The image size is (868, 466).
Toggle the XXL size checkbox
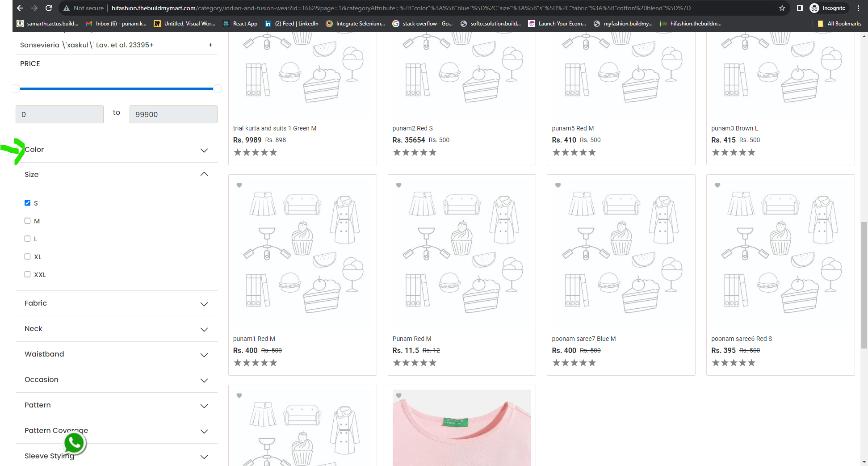(x=28, y=274)
